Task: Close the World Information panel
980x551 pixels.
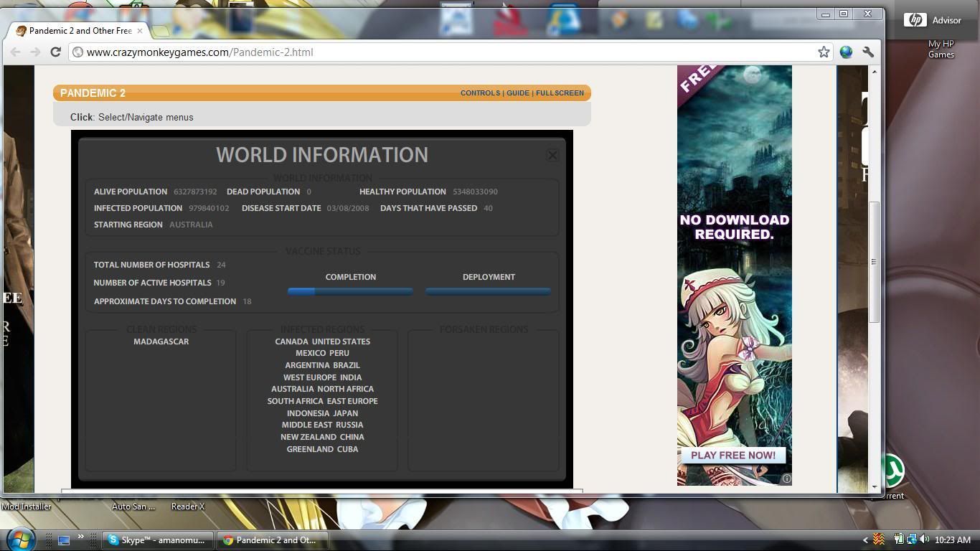Action: (x=552, y=155)
